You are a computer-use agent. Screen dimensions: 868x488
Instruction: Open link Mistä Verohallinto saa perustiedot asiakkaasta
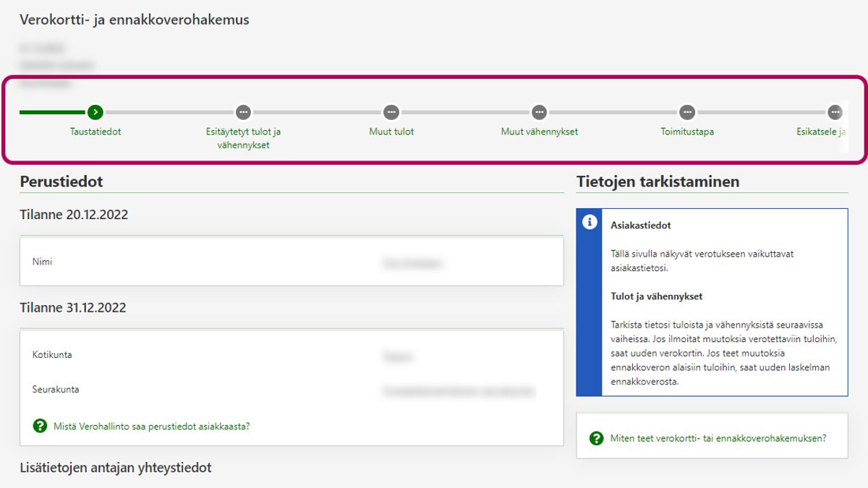(x=152, y=427)
